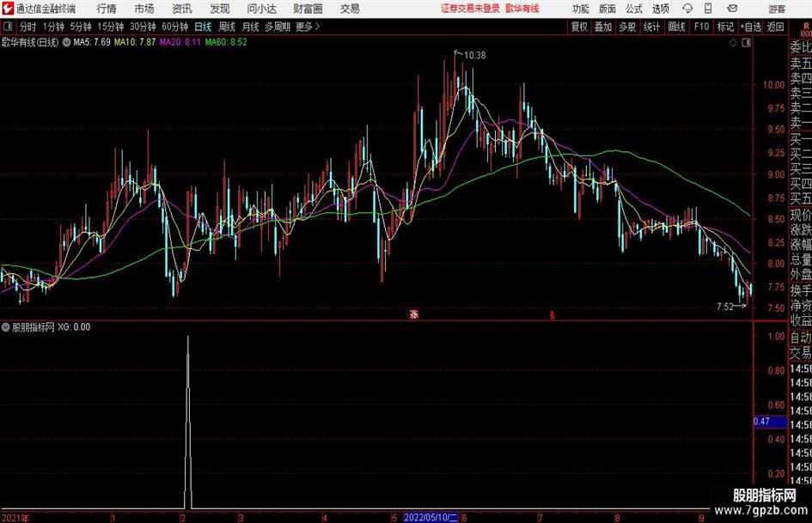The height and width of the screenshot is (523, 812).
Task: Open the 公式 menu
Action: pyautogui.click(x=634, y=9)
